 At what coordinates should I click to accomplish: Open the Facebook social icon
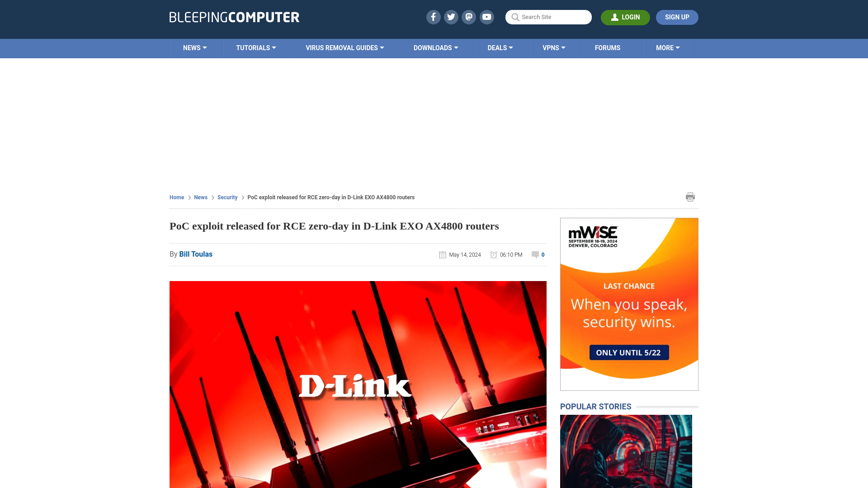[434, 17]
